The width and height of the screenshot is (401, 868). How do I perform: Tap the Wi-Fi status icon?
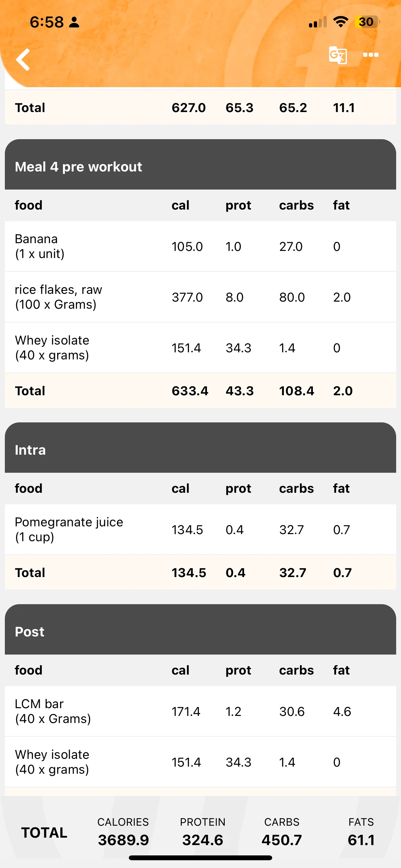[341, 22]
